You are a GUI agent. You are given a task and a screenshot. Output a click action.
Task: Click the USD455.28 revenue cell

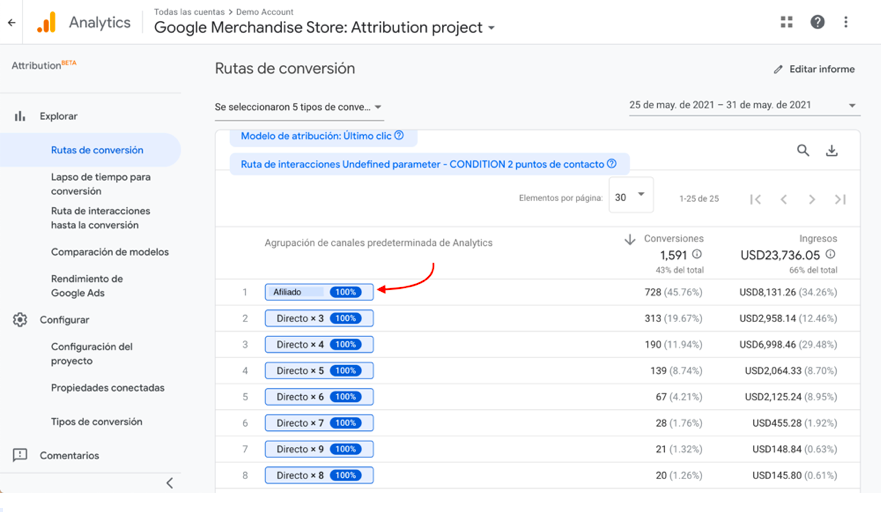(x=794, y=423)
